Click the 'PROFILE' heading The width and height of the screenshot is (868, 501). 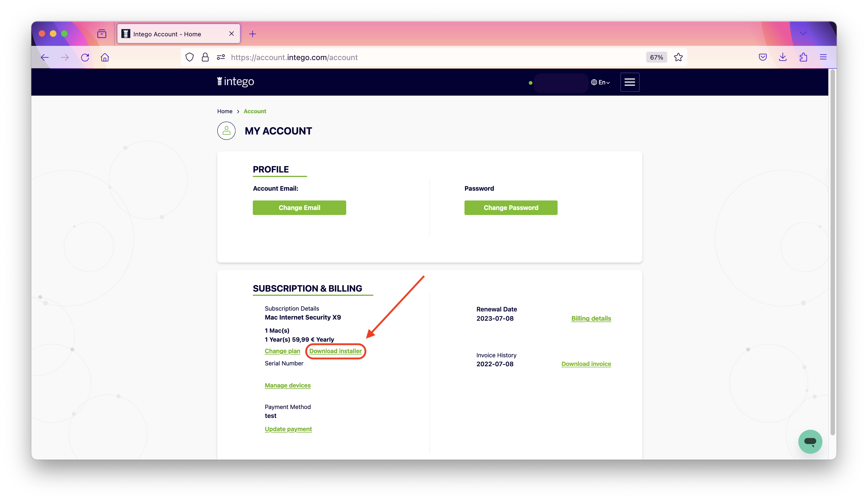point(271,169)
